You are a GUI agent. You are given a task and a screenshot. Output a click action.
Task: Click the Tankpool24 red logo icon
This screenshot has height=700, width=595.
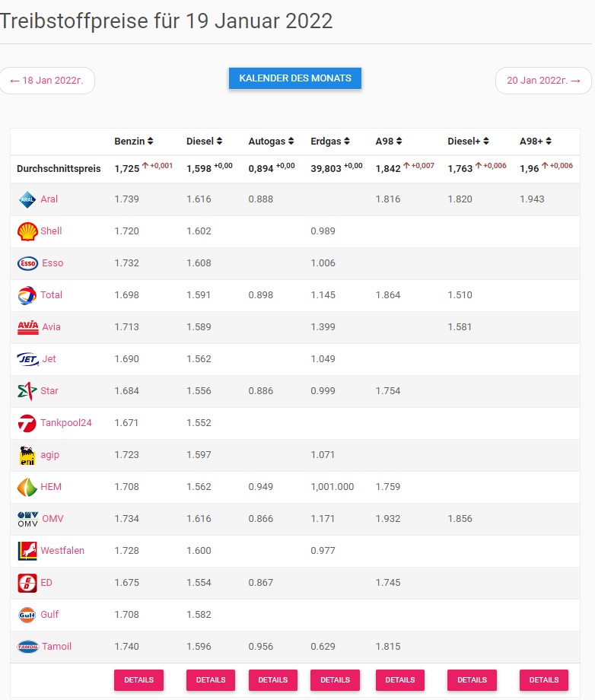click(27, 423)
